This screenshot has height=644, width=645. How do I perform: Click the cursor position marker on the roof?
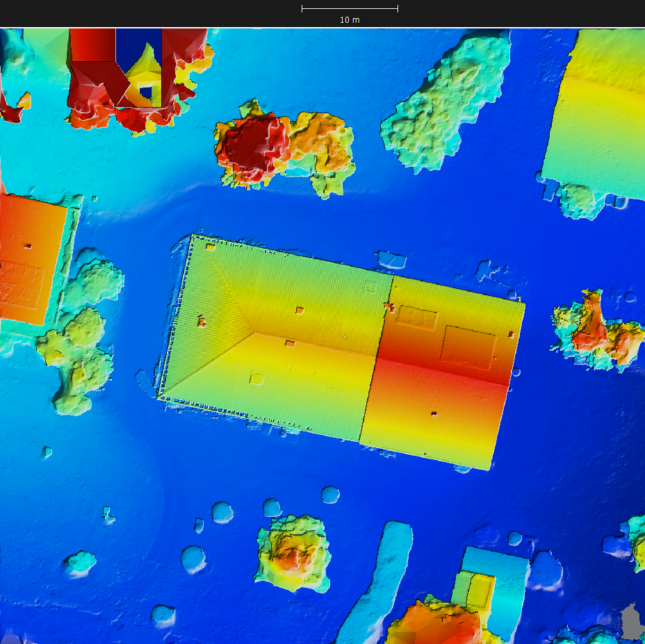point(345,337)
